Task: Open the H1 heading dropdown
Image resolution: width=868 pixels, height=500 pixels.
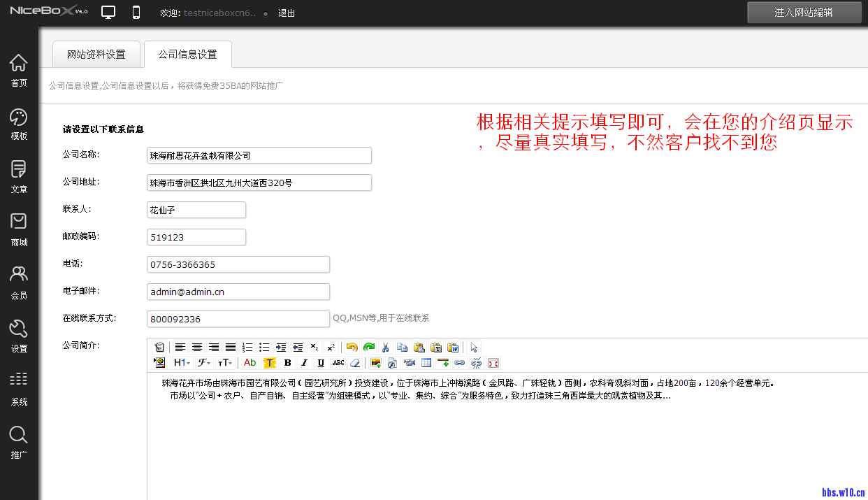Action: tap(181, 363)
